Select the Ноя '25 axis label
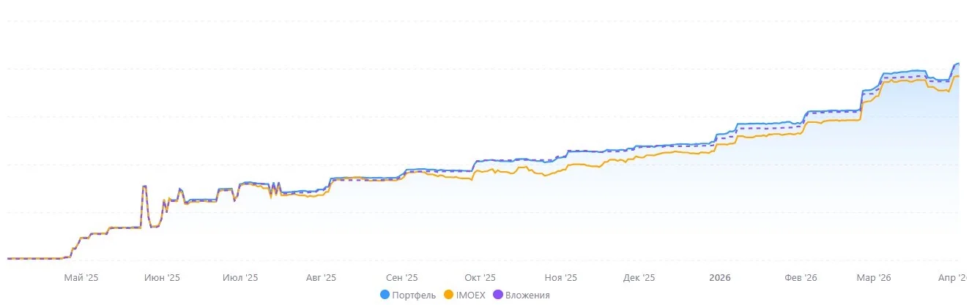The height and width of the screenshot is (305, 980). coord(561,278)
